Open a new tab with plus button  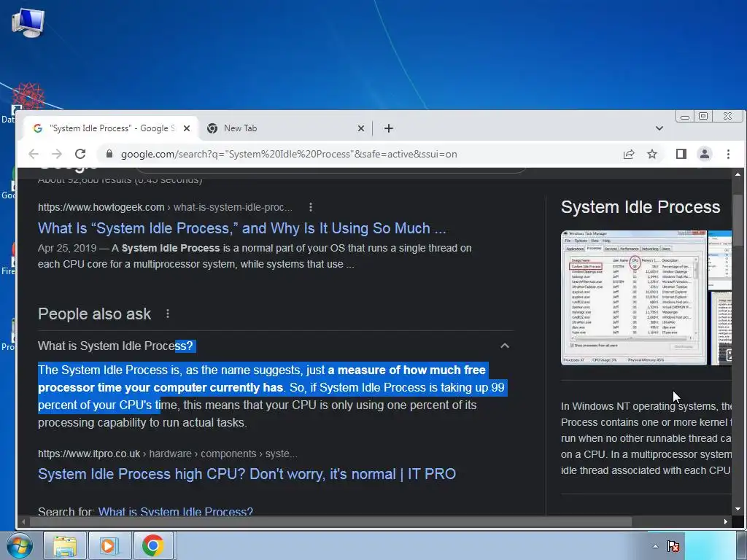(x=389, y=128)
